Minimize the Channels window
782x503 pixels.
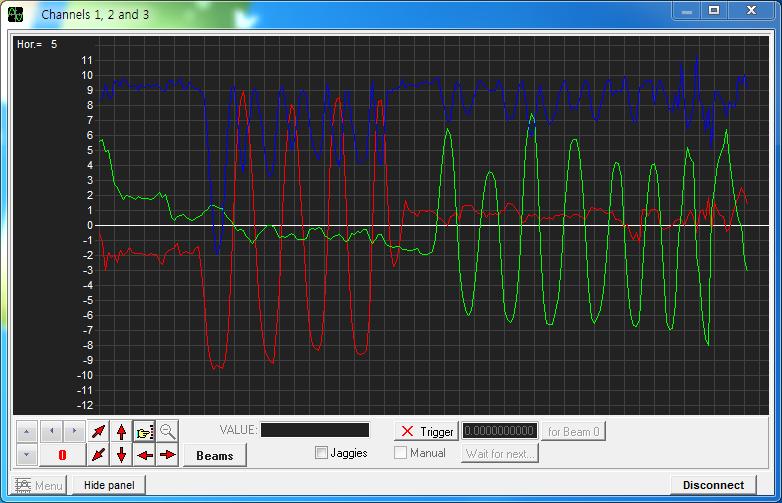coord(687,10)
